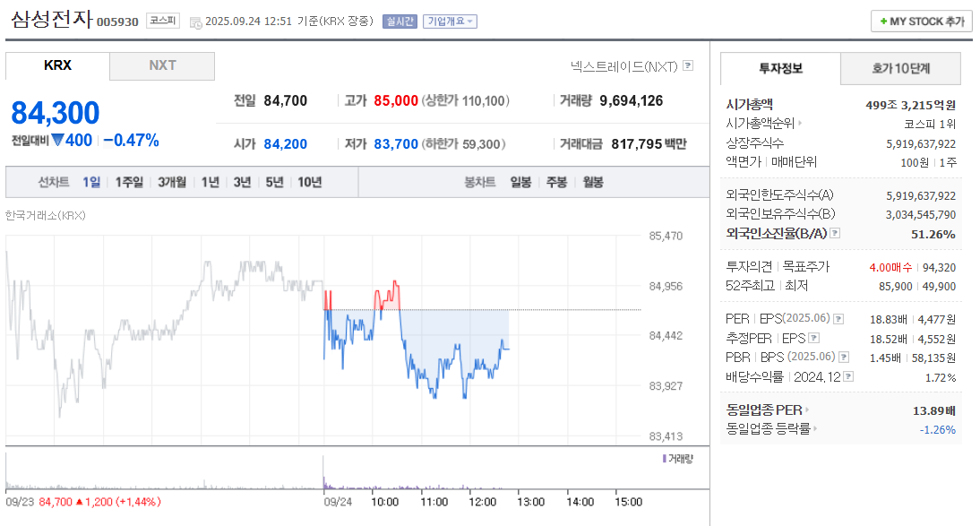Click the dividend yield 1.72%
This screenshot has height=526, width=980.
(x=941, y=378)
